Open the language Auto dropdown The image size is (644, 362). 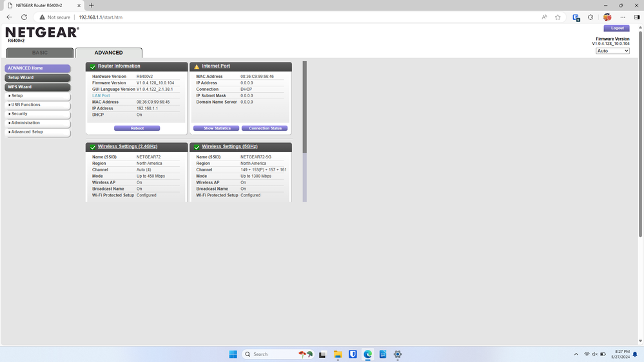click(x=612, y=51)
